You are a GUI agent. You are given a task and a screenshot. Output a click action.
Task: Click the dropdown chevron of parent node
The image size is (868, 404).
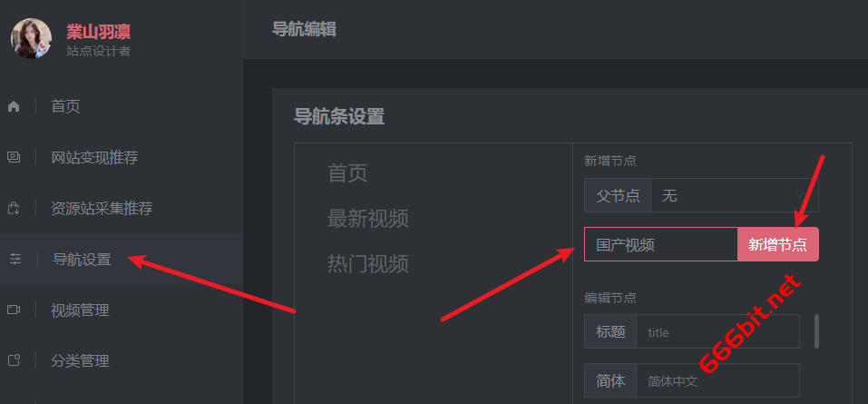(x=800, y=195)
